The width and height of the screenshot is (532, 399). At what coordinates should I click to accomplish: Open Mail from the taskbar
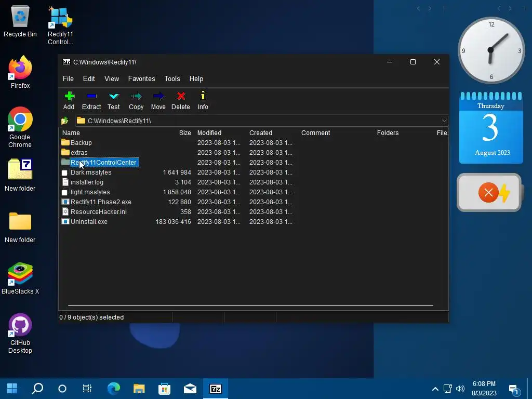190,389
